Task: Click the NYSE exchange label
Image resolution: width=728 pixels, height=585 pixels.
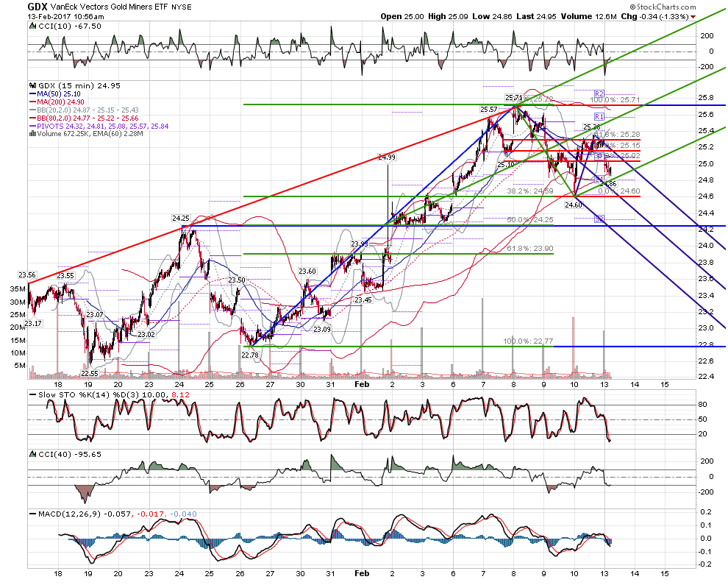Action: (181, 7)
